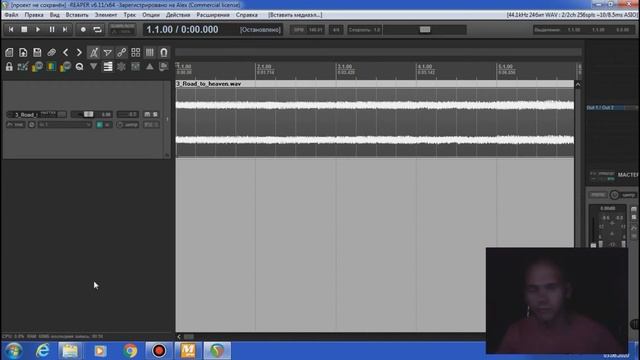Open the file explorer taskbar icon

pyautogui.click(x=70, y=351)
